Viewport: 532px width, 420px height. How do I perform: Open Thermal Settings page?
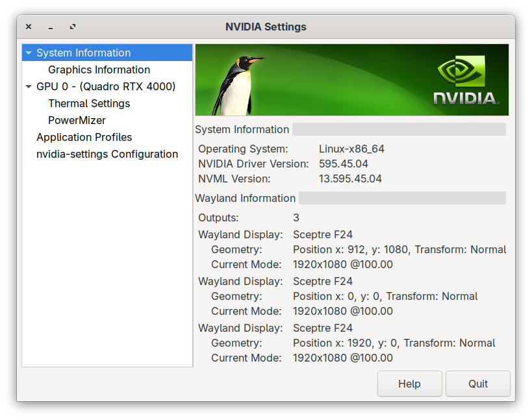pyautogui.click(x=89, y=104)
